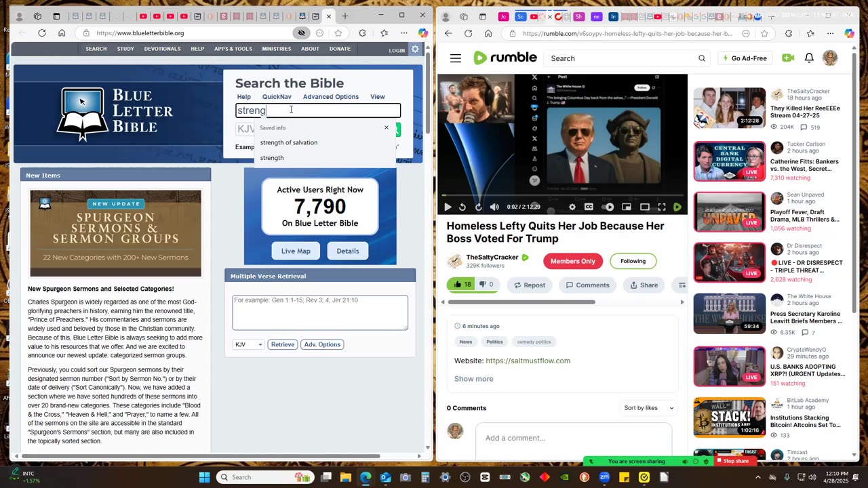Mute the Rumble video volume

pos(494,207)
